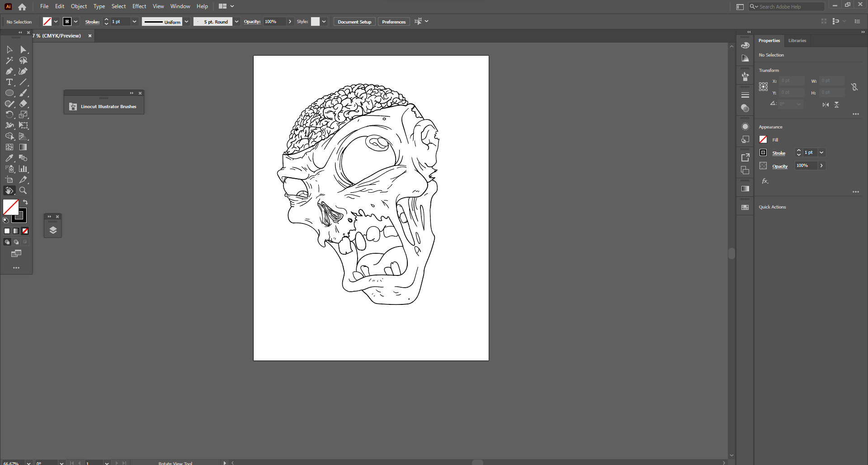Switch to the Libraries tab

(x=797, y=41)
